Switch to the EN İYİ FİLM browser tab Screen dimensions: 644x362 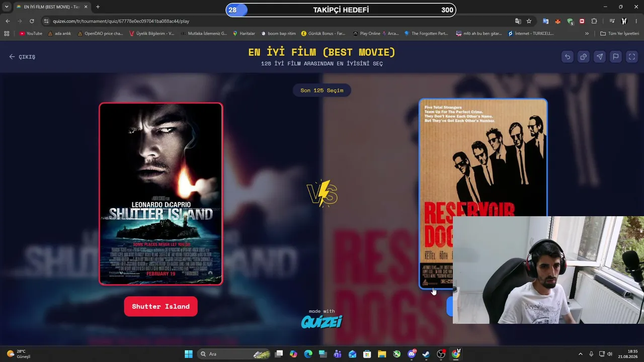[x=51, y=7]
